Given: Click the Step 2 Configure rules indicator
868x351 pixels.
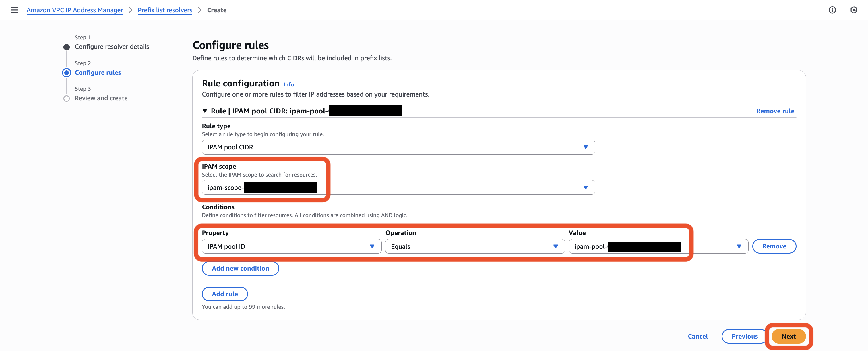Looking at the screenshot, I should click(x=67, y=72).
